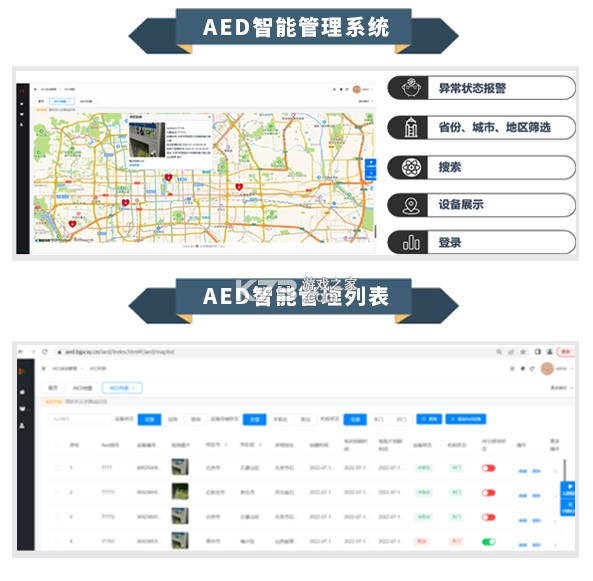Click the user icon in map screenshot sidebar

coord(22,124)
